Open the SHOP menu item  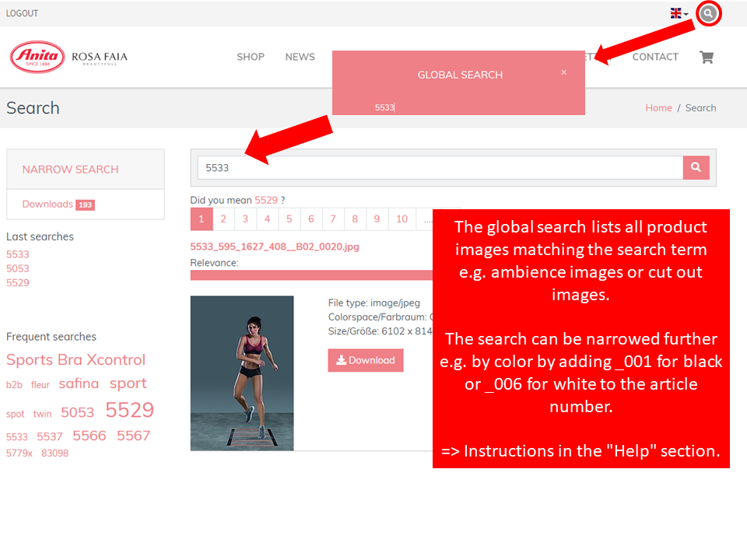tap(251, 57)
